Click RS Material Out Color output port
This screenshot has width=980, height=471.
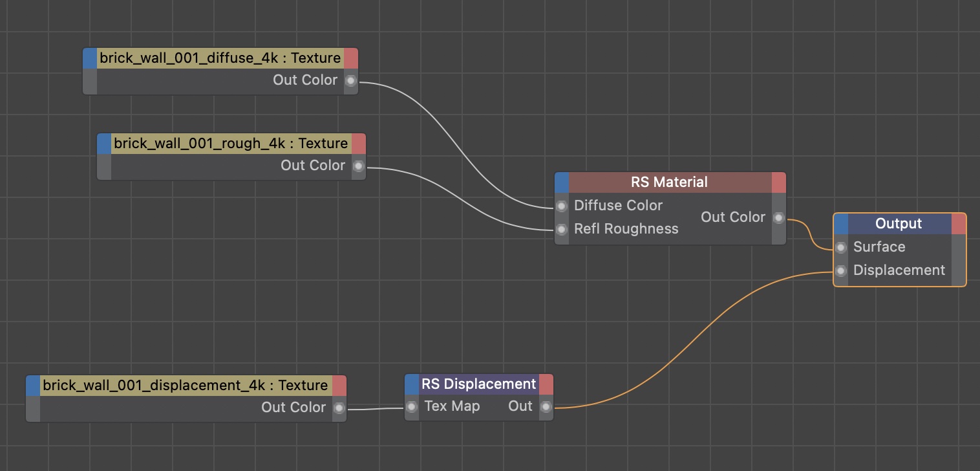[x=778, y=218]
